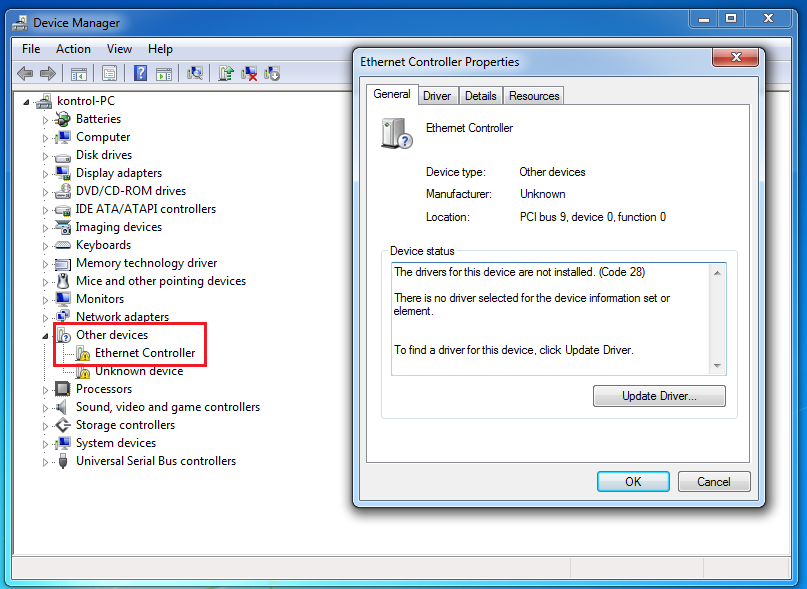This screenshot has height=589, width=807.
Task: Click the Forward arrow toolbar icon
Action: 48,74
